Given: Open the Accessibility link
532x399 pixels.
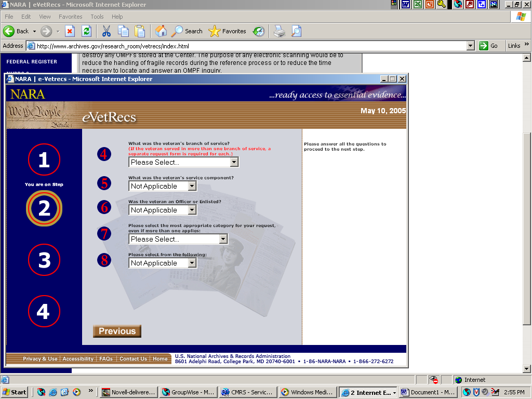Looking at the screenshot, I should (x=78, y=358).
